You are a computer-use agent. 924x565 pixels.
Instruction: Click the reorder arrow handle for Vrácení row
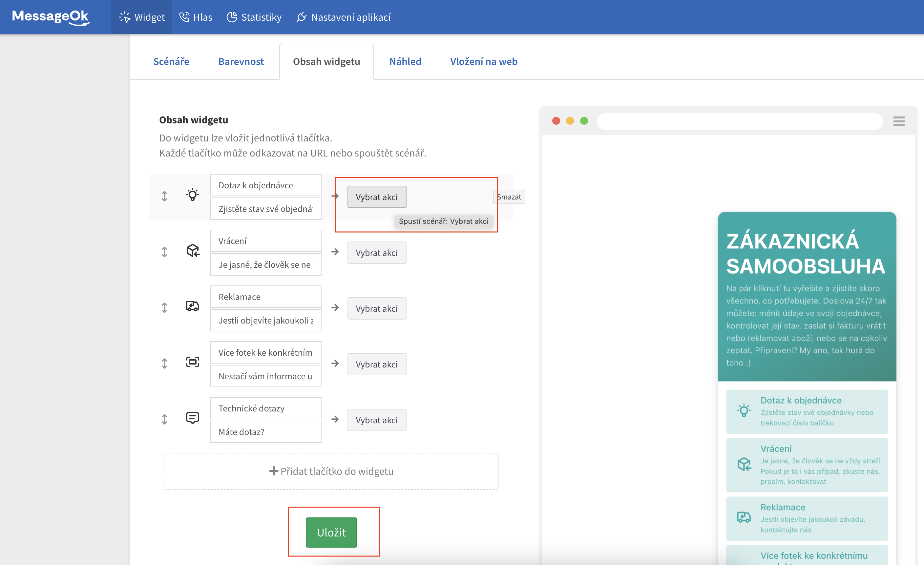point(164,252)
